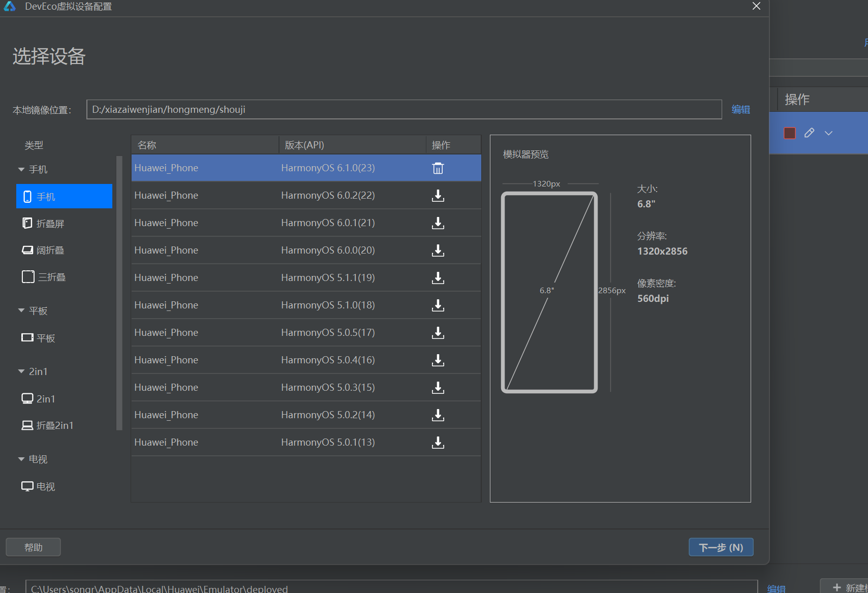Download the HarmonyOS 6.0.2(22) image
Viewport: 868px width, 593px height.
pos(438,196)
